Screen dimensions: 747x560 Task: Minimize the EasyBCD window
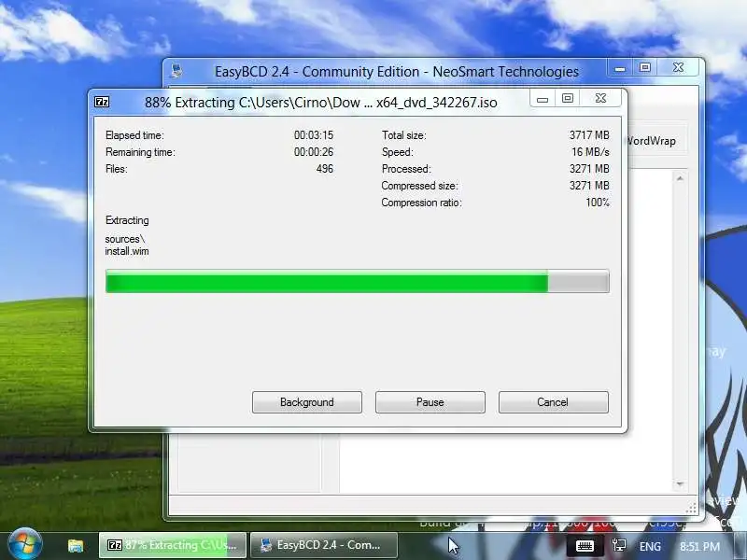tap(620, 68)
